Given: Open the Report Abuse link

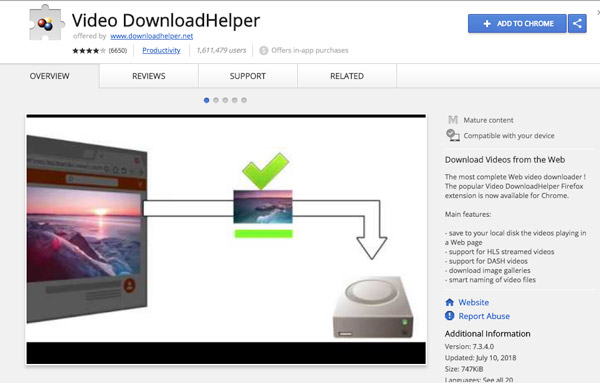Looking at the screenshot, I should (484, 316).
